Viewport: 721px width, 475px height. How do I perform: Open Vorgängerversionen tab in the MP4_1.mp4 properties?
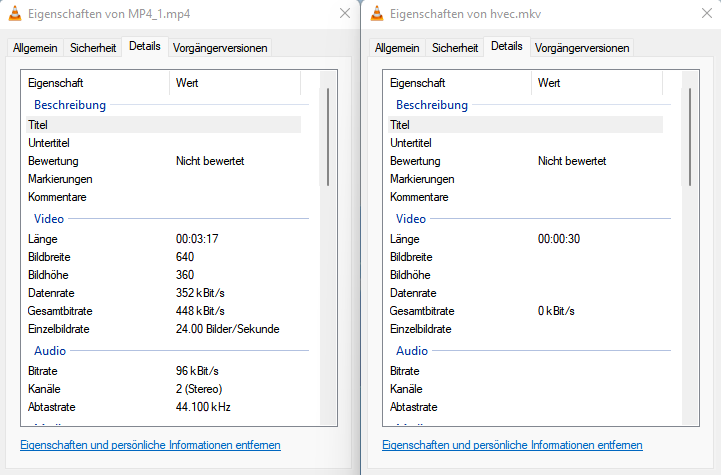pos(219,47)
